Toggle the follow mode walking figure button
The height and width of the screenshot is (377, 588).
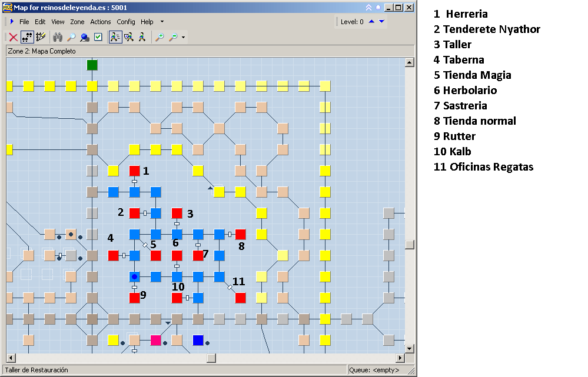click(x=115, y=37)
